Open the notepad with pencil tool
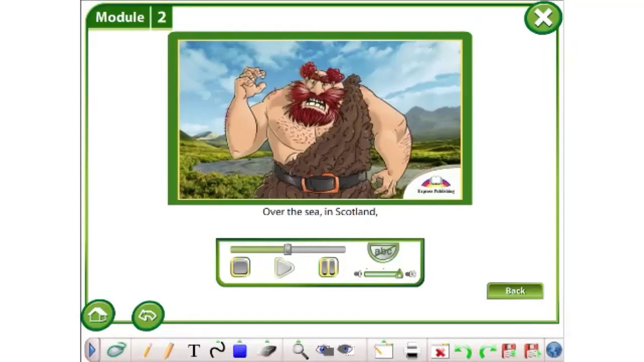 (383, 350)
